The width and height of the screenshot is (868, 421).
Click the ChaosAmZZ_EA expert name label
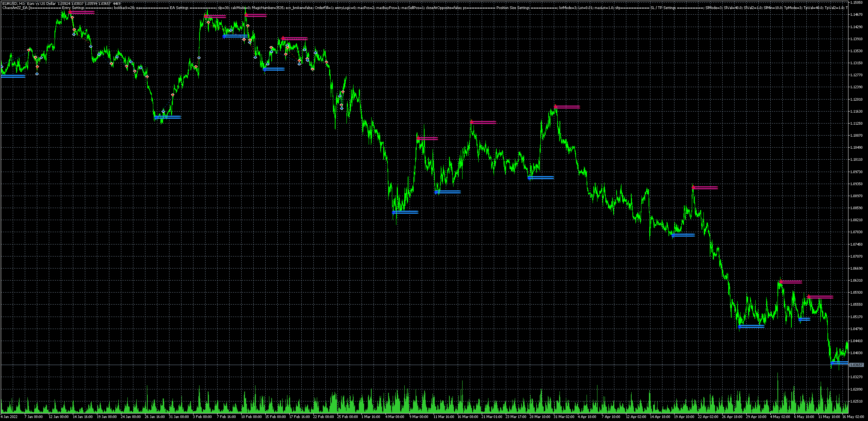(15, 8)
